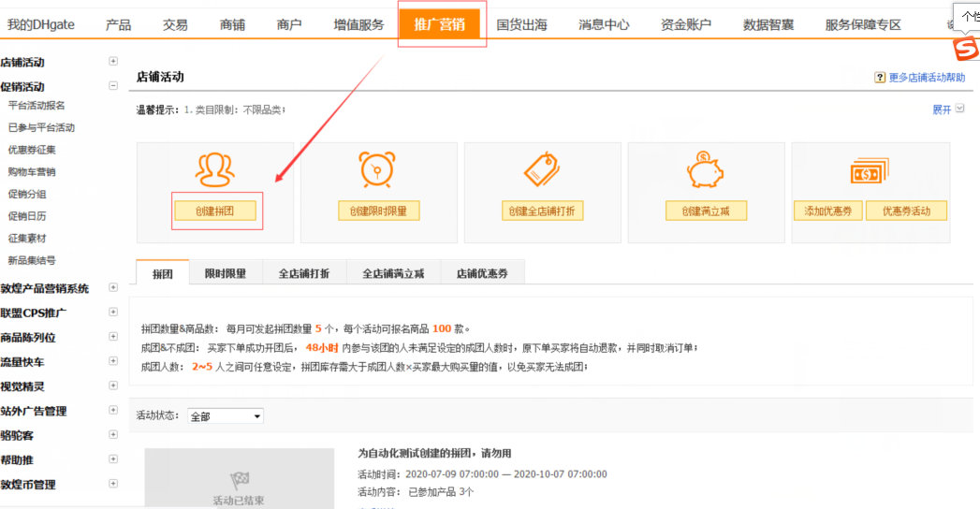Click the group-buy people icon
The height and width of the screenshot is (509, 980).
pyautogui.click(x=215, y=170)
